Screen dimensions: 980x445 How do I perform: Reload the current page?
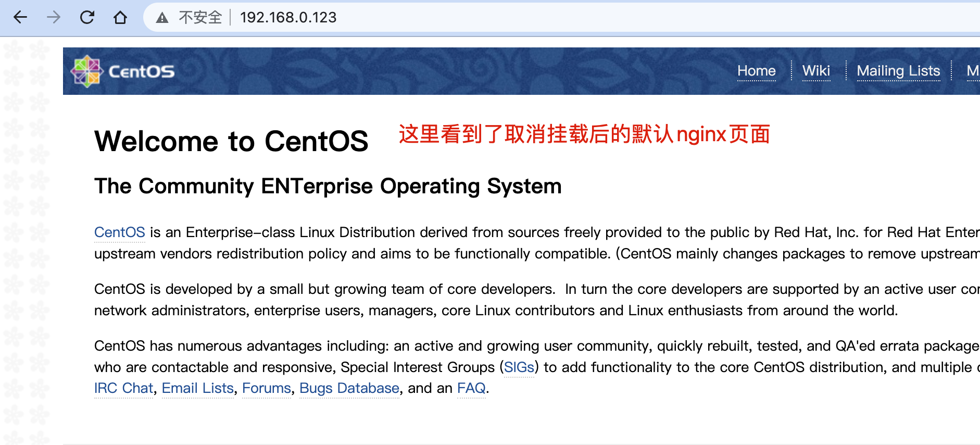click(87, 18)
